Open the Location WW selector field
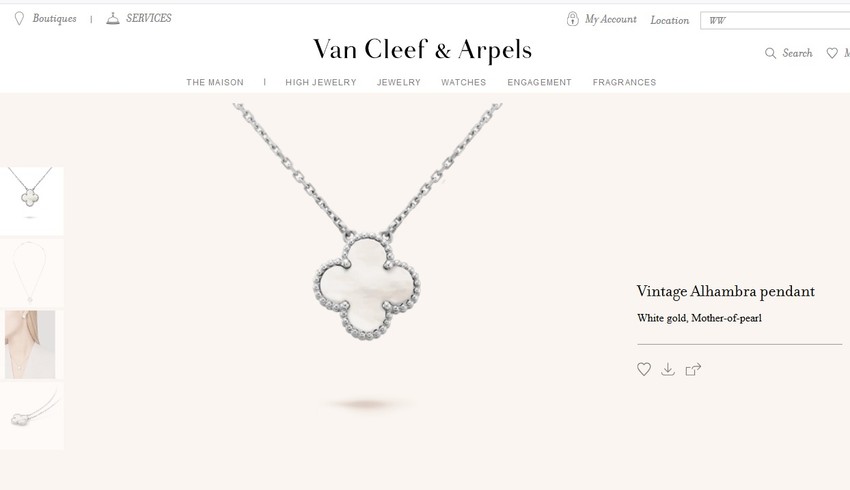 (775, 21)
